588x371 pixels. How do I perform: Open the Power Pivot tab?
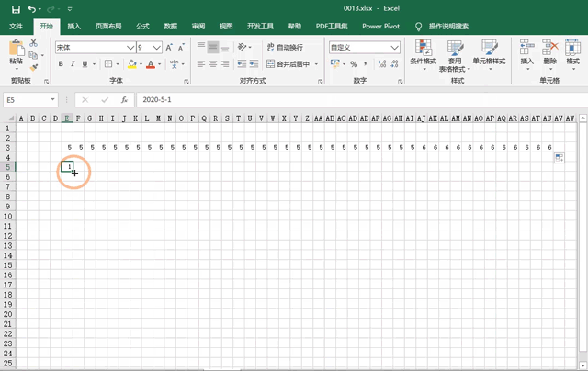pyautogui.click(x=380, y=27)
